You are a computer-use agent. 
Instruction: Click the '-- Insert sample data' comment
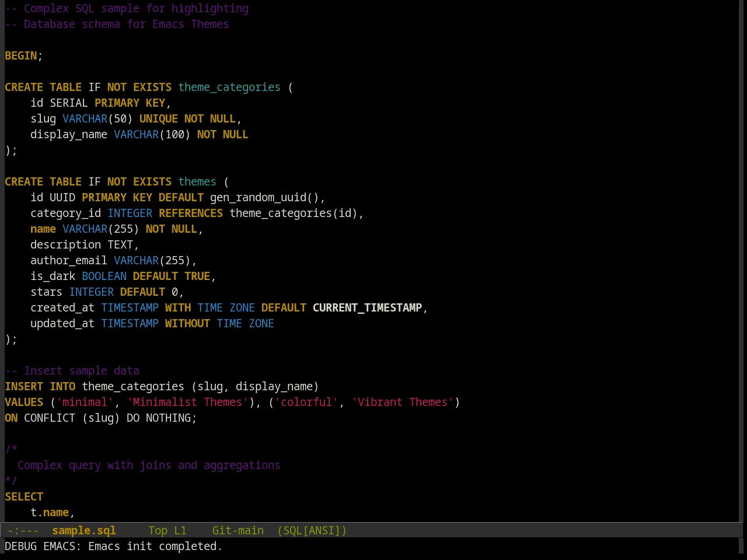tap(72, 371)
